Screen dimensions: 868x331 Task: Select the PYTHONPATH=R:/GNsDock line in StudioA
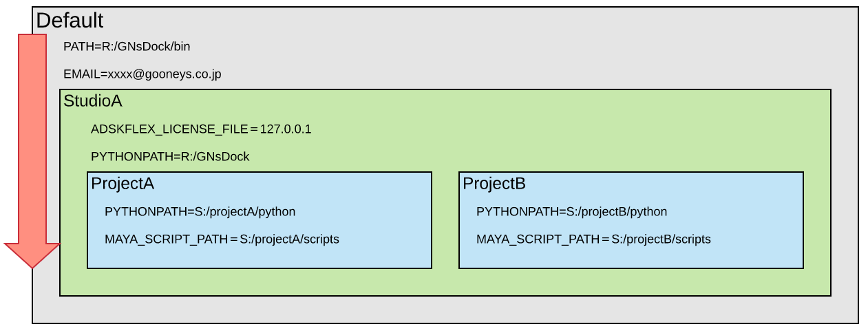tap(170, 157)
